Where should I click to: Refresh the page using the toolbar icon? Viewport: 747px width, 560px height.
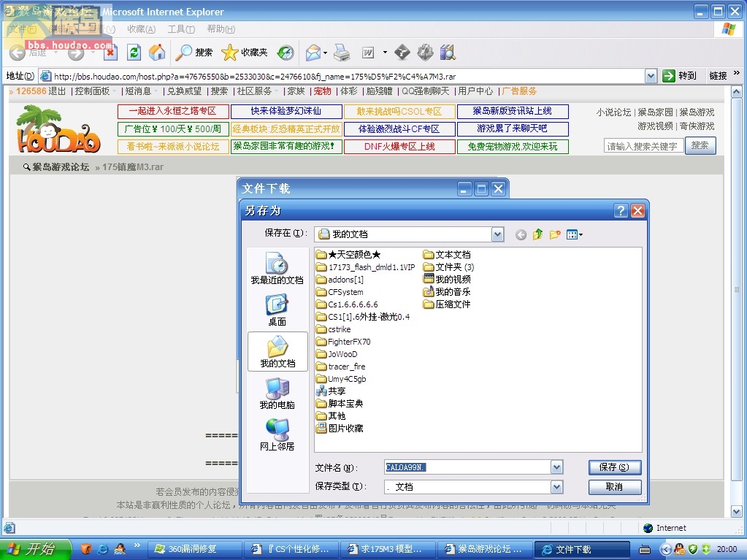[134, 53]
